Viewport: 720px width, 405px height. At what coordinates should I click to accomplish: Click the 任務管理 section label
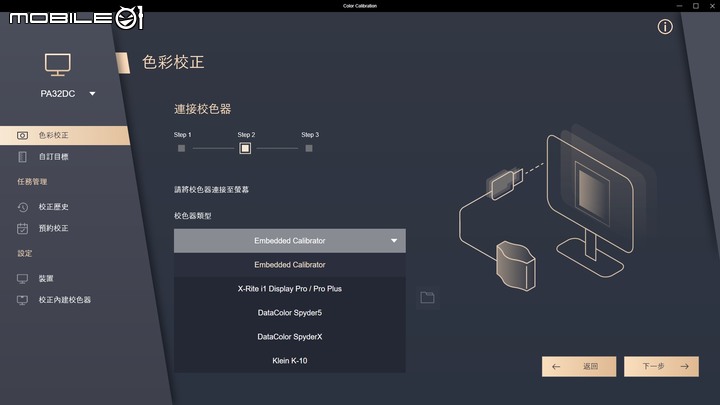tap(32, 182)
